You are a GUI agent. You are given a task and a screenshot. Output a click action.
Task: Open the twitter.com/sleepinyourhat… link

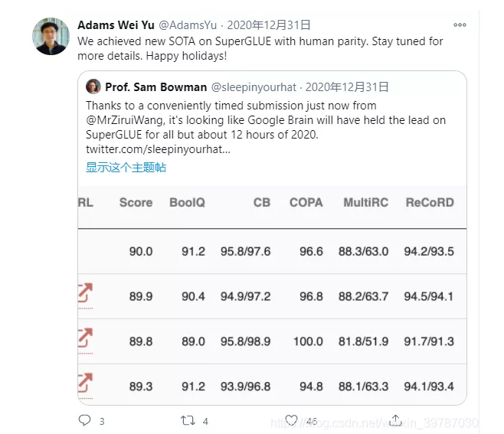pyautogui.click(x=158, y=149)
